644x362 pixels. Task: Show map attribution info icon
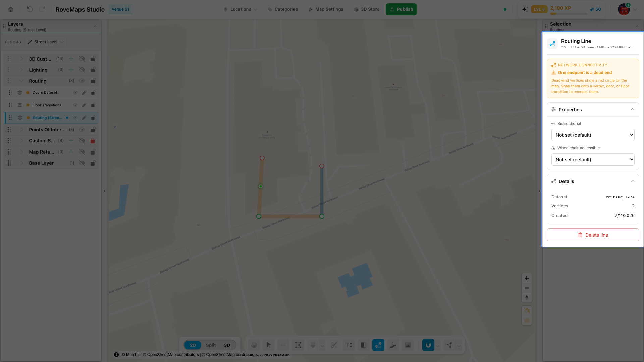pyautogui.click(x=116, y=355)
